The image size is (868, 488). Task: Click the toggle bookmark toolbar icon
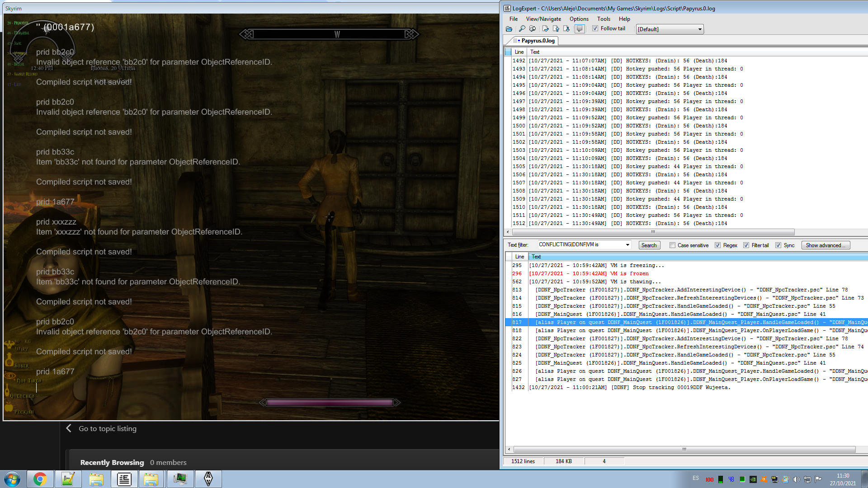[546, 29]
